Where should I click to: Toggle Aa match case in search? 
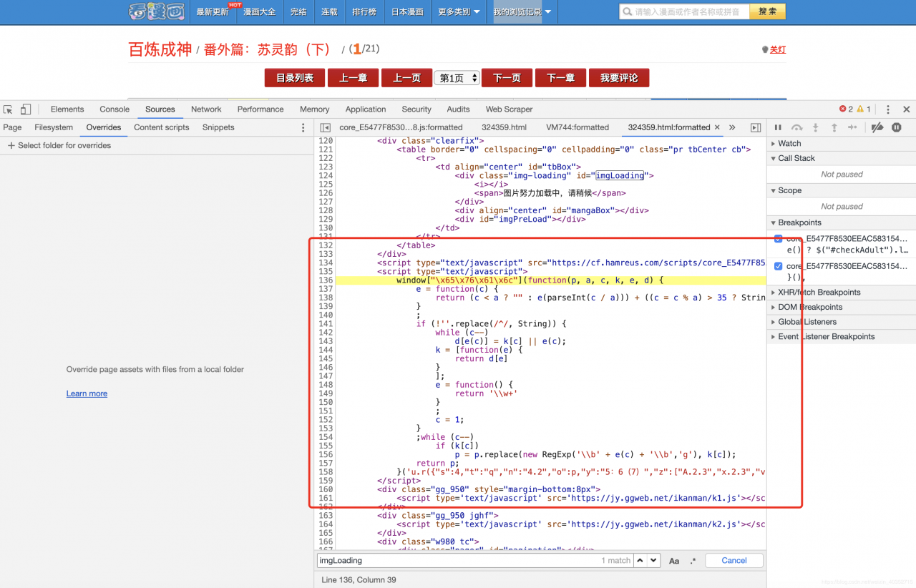click(674, 561)
